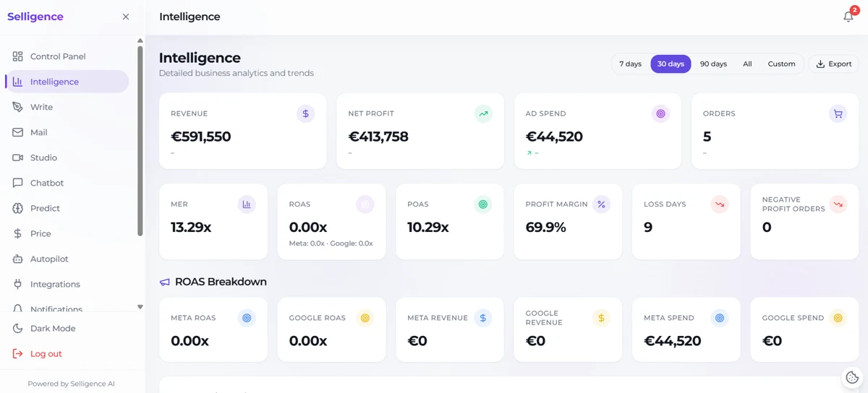Click Meta: 0.0x · Google: 0.0x text
This screenshot has width=868, height=393.
click(x=331, y=243)
